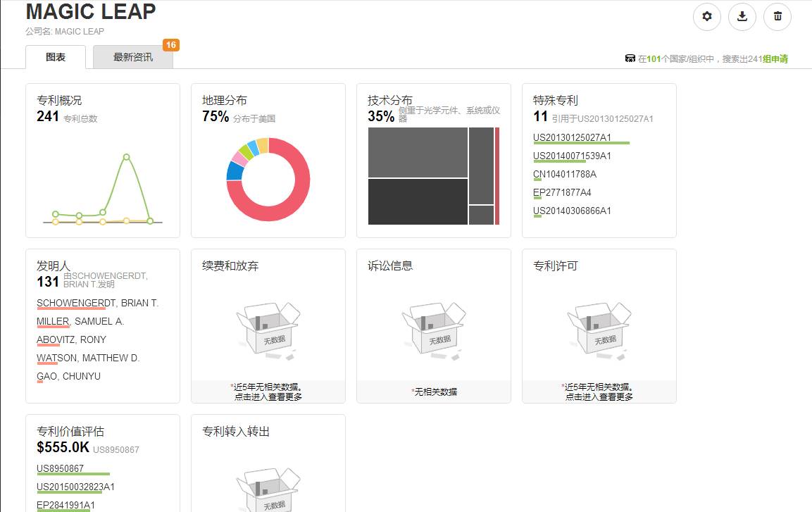Click the pink segment of donut chart
The height and width of the screenshot is (512, 812).
pyautogui.click(x=239, y=158)
